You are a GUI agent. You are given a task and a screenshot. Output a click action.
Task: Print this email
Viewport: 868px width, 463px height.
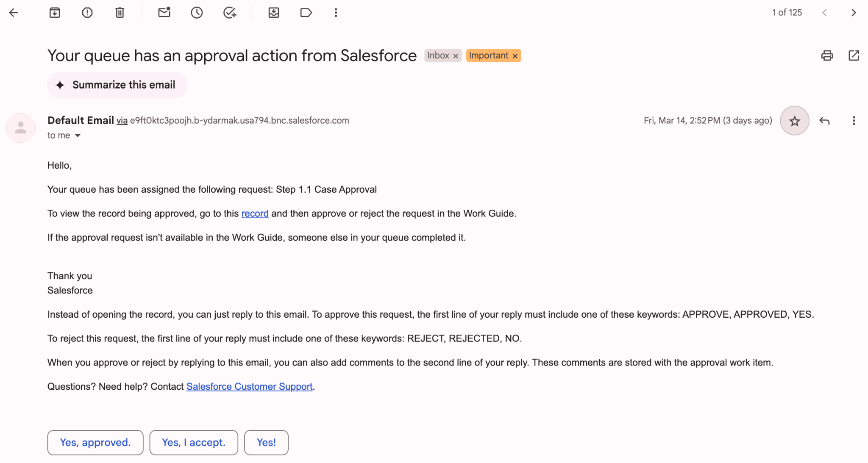click(827, 55)
